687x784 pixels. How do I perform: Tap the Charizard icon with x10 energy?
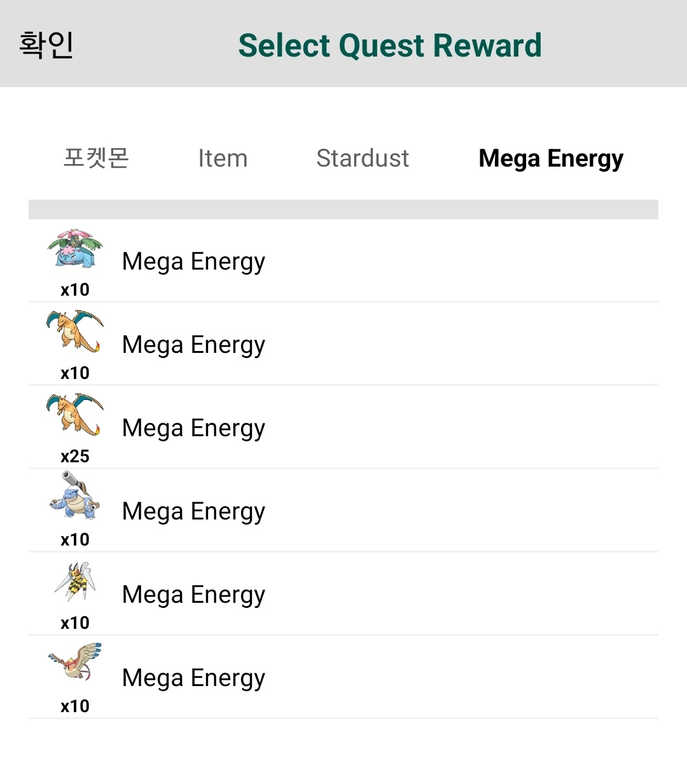[x=75, y=331]
